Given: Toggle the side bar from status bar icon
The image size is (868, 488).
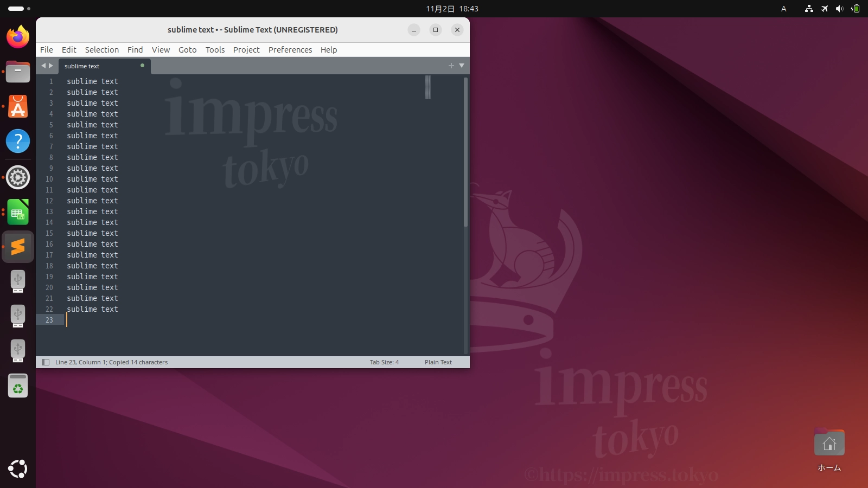Looking at the screenshot, I should (x=46, y=362).
